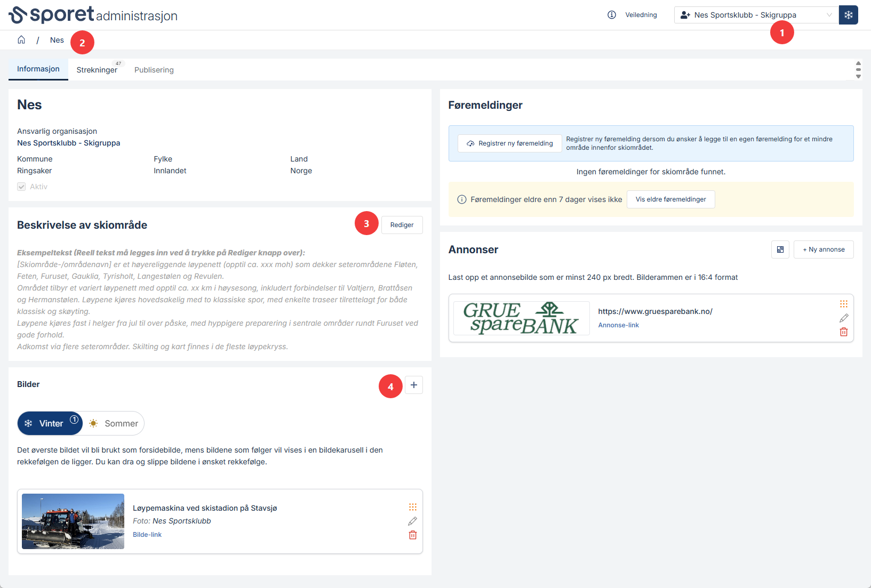Screen dimensions: 871x588
Task: Click the info icon by Føremeldinger eldre
Action: pyautogui.click(x=462, y=199)
